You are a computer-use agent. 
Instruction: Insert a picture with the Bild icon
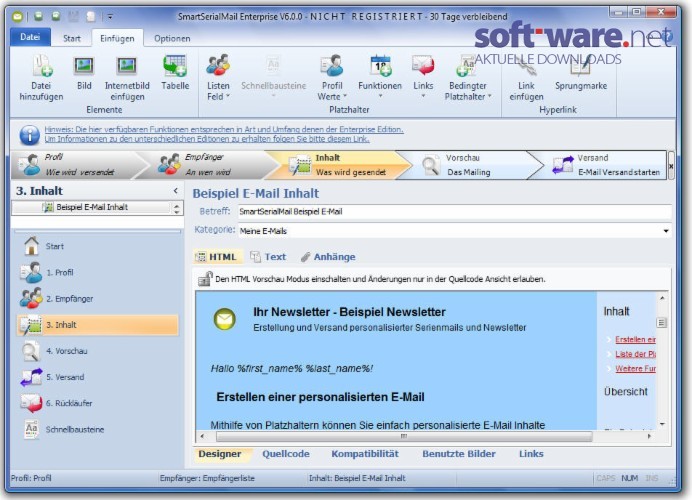click(84, 67)
